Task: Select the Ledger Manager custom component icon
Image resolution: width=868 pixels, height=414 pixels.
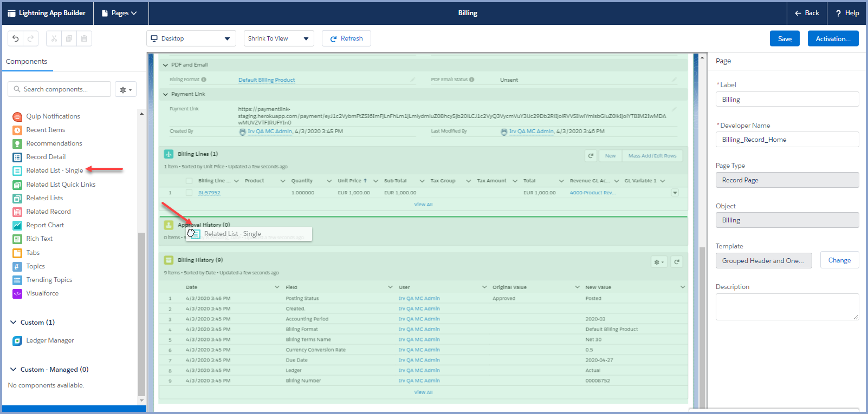Action: click(17, 340)
